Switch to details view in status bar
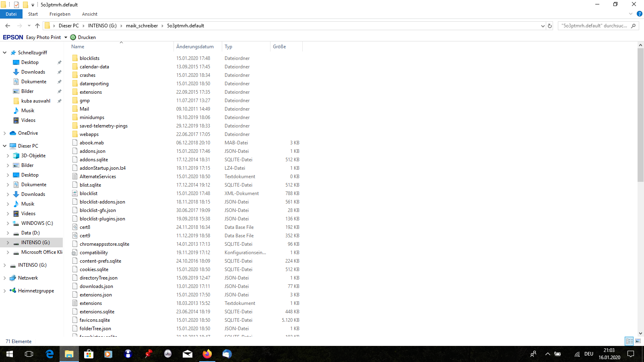The height and width of the screenshot is (362, 644). [629, 341]
